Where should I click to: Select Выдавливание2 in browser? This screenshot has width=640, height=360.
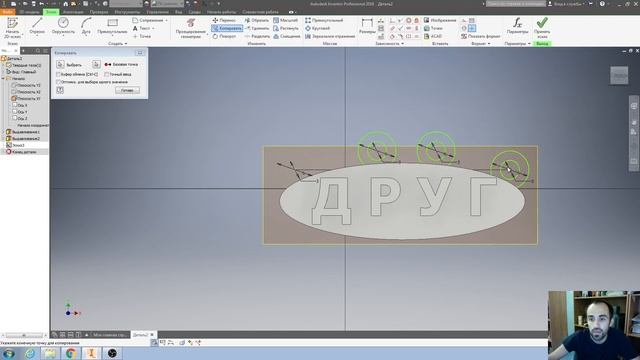coord(23,138)
